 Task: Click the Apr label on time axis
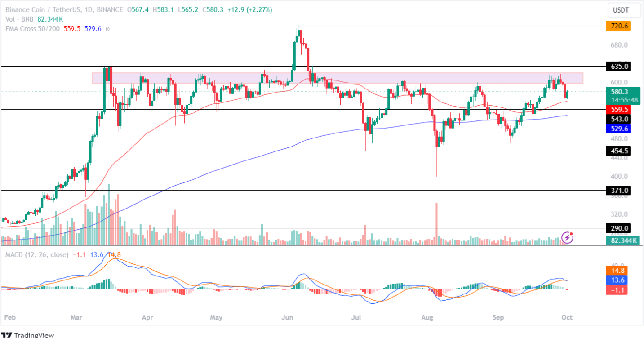click(148, 317)
